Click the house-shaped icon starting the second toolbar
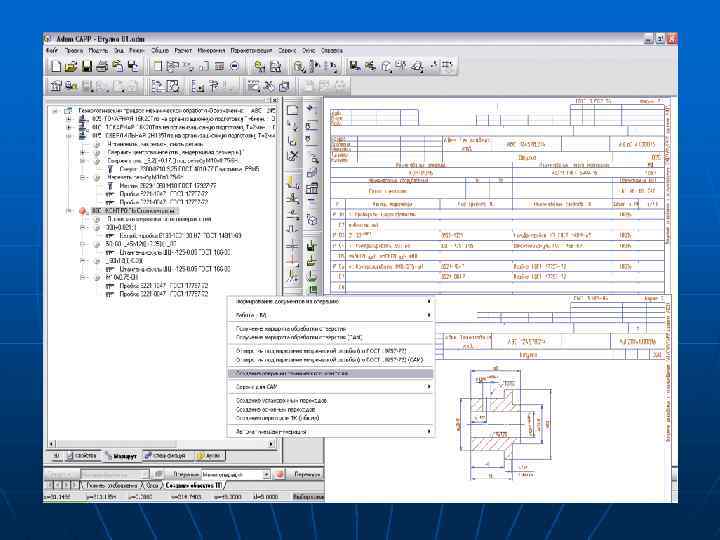 point(56,86)
